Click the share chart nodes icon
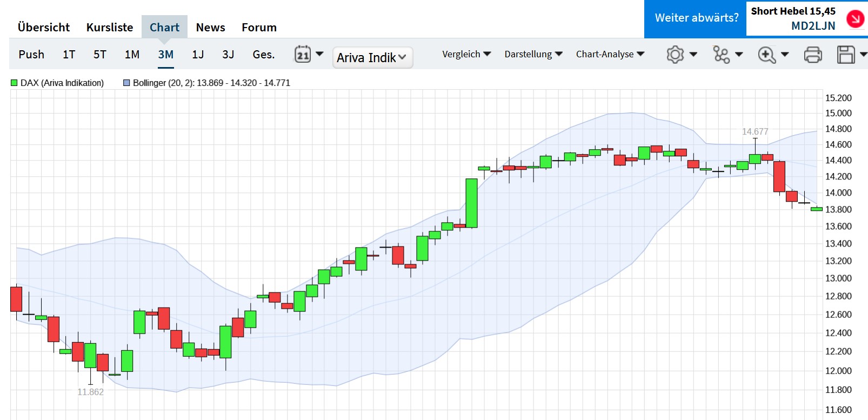The height and width of the screenshot is (420, 868). [722, 55]
